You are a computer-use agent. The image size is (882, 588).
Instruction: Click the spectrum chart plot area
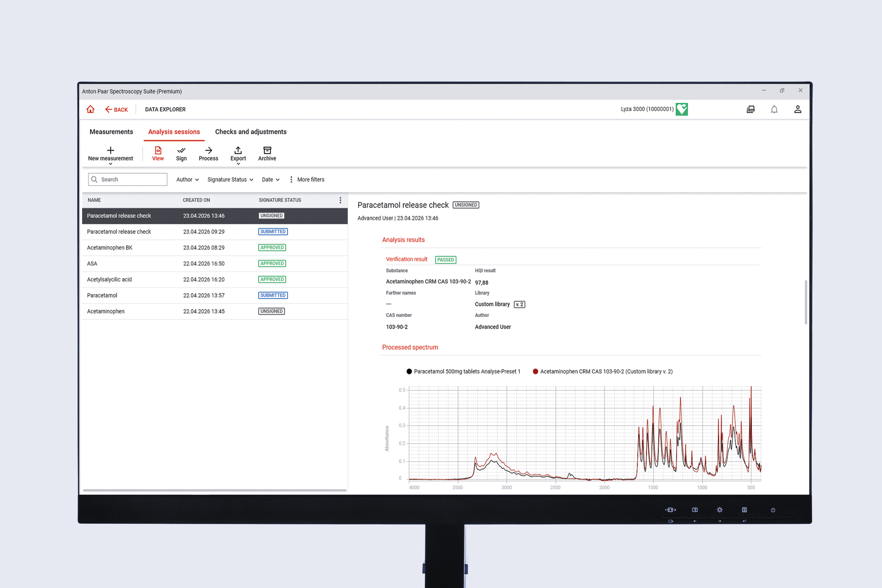pyautogui.click(x=585, y=433)
